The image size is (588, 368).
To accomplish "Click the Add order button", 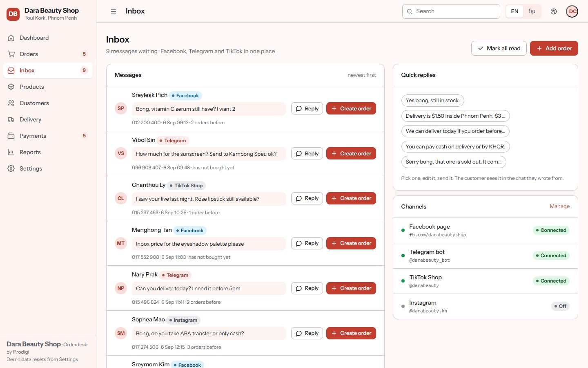I will click(554, 48).
